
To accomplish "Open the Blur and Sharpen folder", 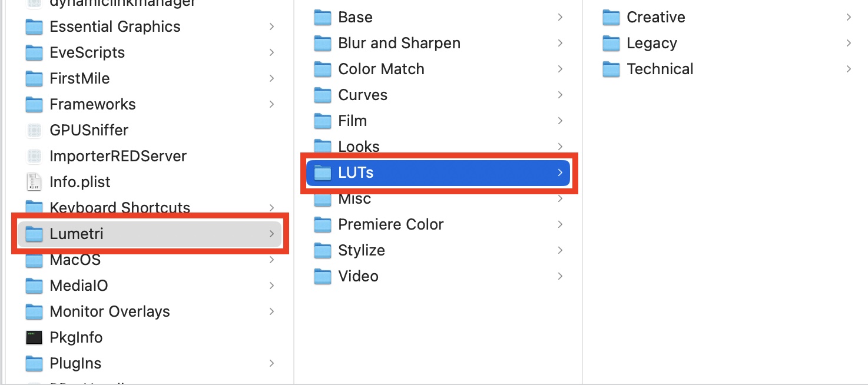I will [399, 43].
